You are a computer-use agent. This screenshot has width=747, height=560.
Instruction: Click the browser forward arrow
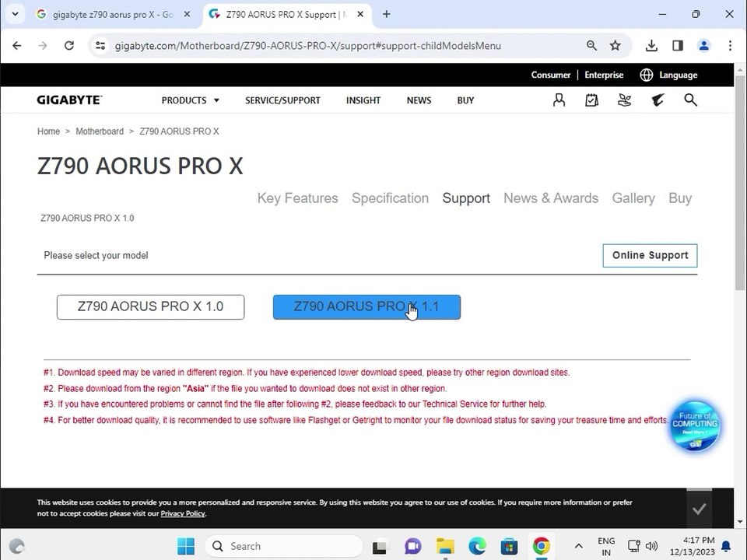point(43,46)
